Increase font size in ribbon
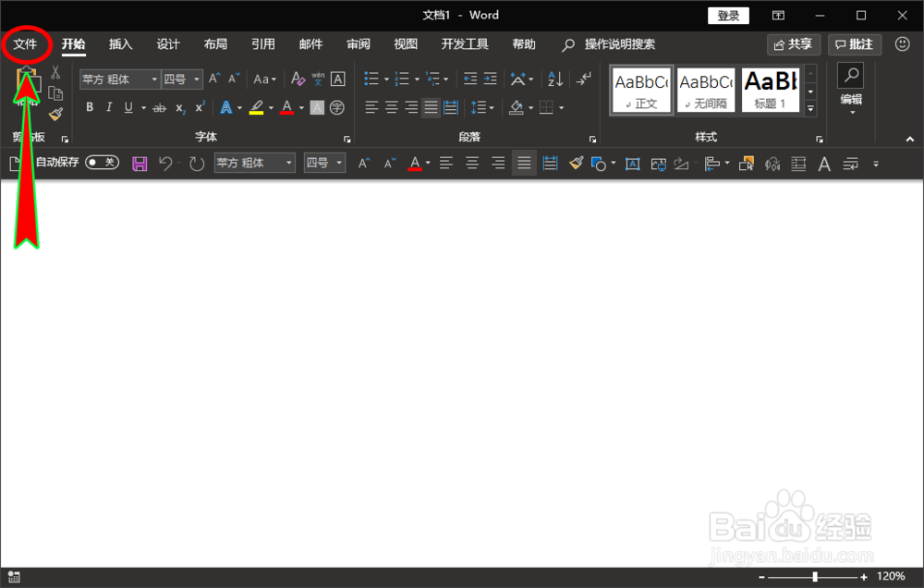This screenshot has height=588, width=924. [x=214, y=79]
